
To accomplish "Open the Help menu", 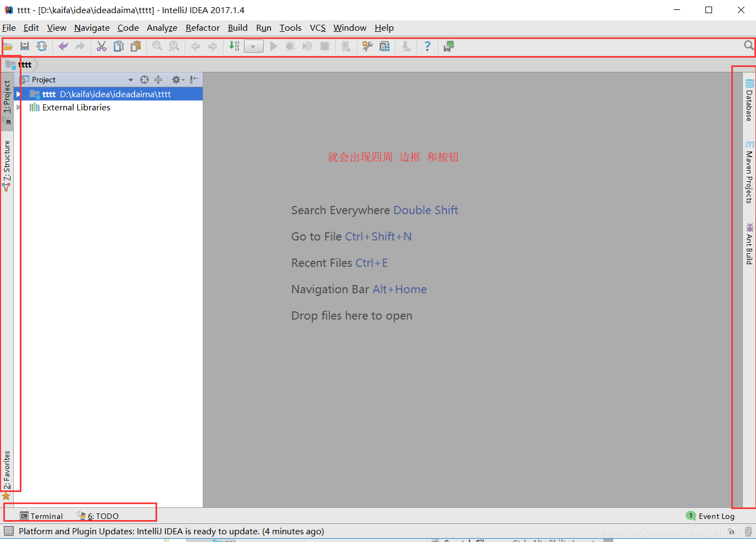I will (384, 28).
